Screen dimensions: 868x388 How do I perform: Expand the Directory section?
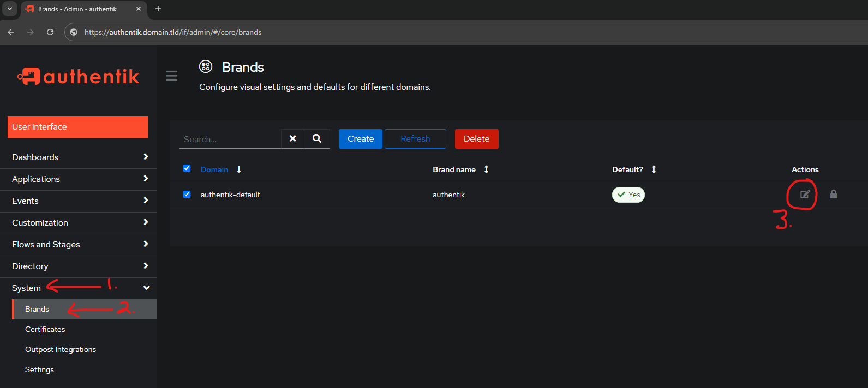[x=79, y=266]
